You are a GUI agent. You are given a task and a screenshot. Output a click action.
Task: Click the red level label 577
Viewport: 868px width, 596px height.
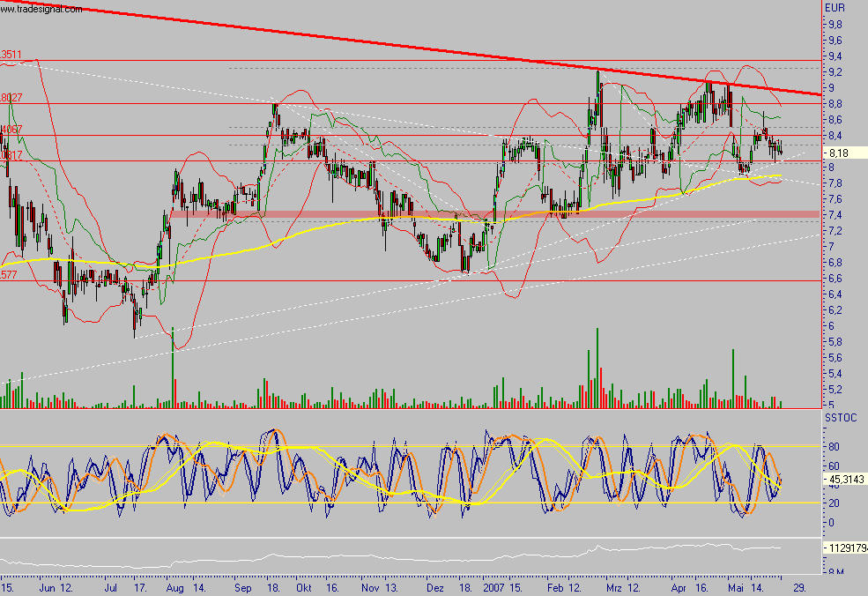9,275
